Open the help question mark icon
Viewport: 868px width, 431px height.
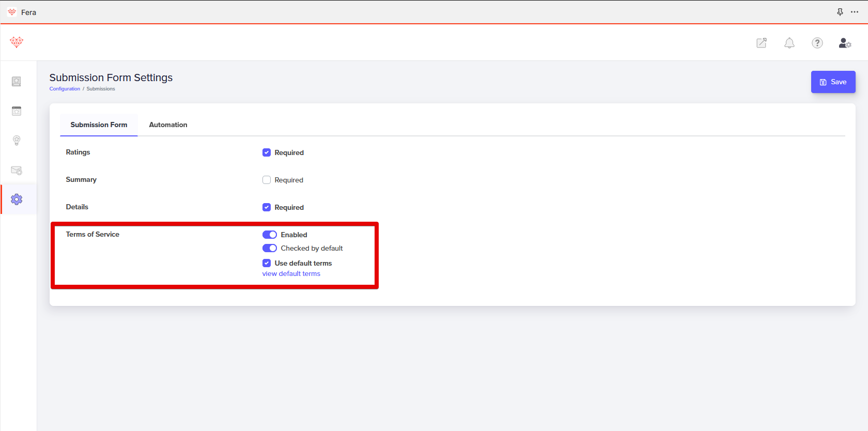pos(817,43)
